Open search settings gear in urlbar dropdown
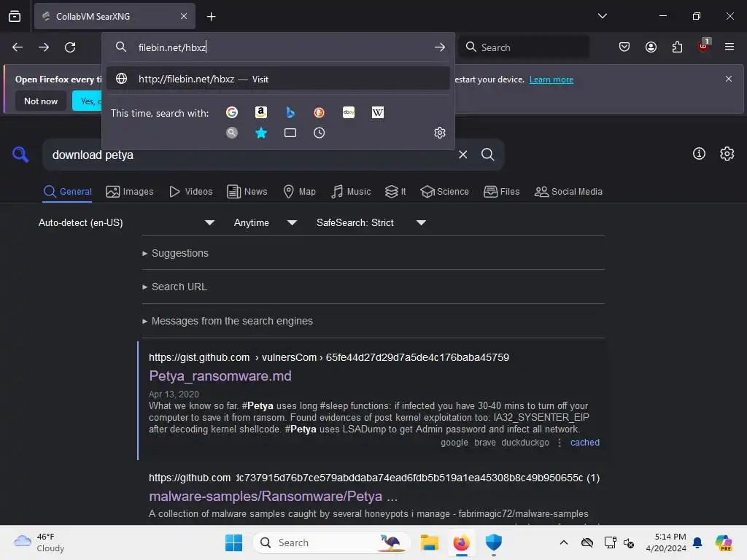 (440, 133)
